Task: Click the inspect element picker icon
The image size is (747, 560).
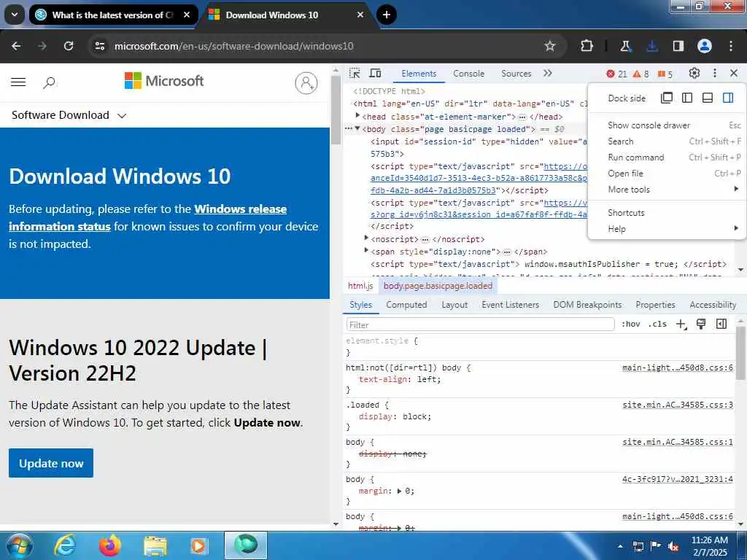Action: [355, 74]
